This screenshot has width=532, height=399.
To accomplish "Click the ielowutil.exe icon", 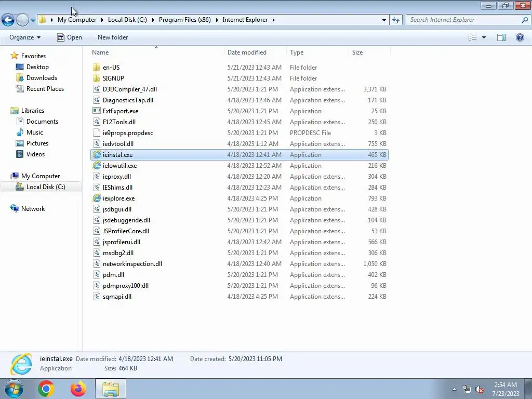I will 97,166.
